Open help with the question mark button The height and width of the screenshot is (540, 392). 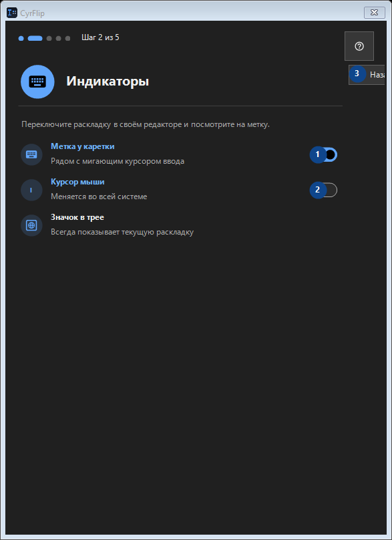[x=359, y=46]
